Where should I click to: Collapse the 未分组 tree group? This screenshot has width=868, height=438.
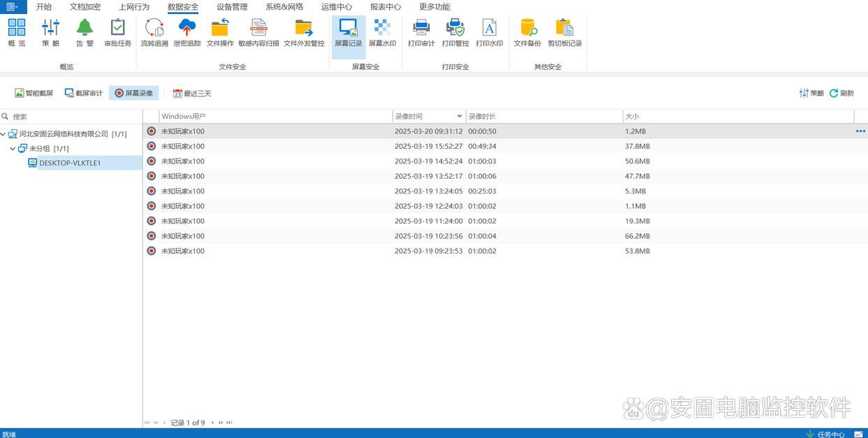point(13,149)
